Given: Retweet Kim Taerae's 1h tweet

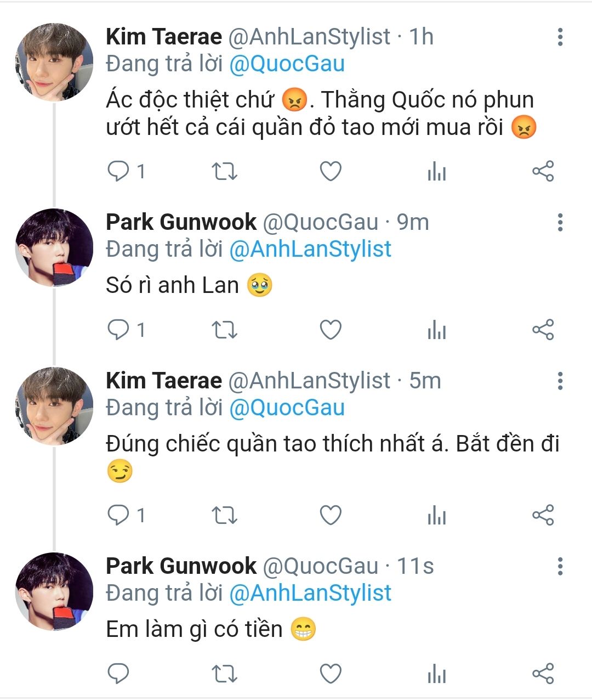Looking at the screenshot, I should tap(224, 172).
